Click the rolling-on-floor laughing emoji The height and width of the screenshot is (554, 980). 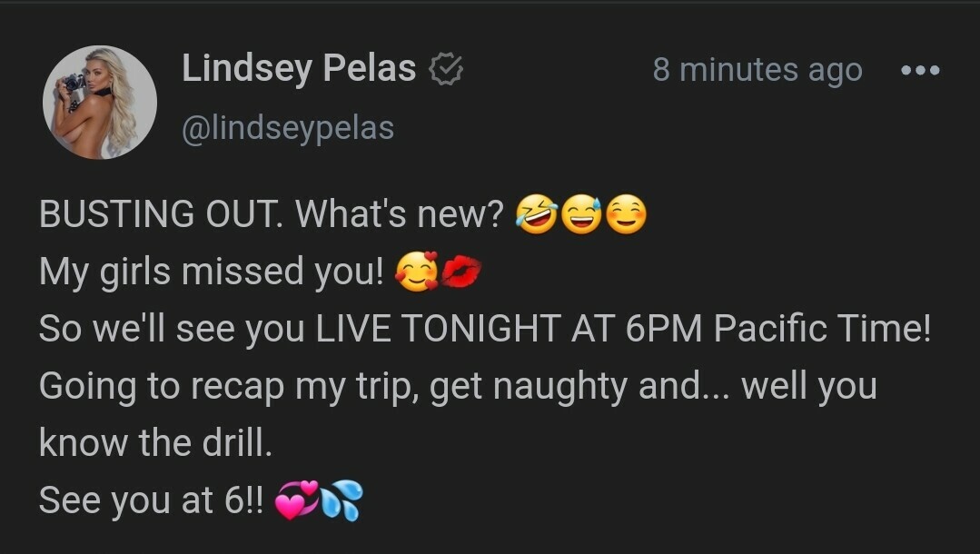click(x=537, y=213)
